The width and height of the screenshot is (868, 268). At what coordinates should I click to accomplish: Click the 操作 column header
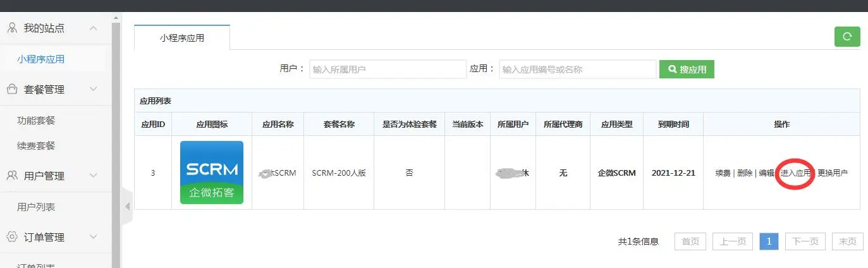point(781,124)
